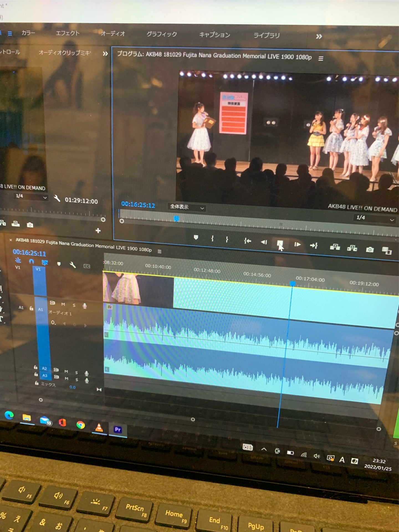This screenshot has width=399, height=532.
Task: Click the Mark In button
Action: (212, 239)
